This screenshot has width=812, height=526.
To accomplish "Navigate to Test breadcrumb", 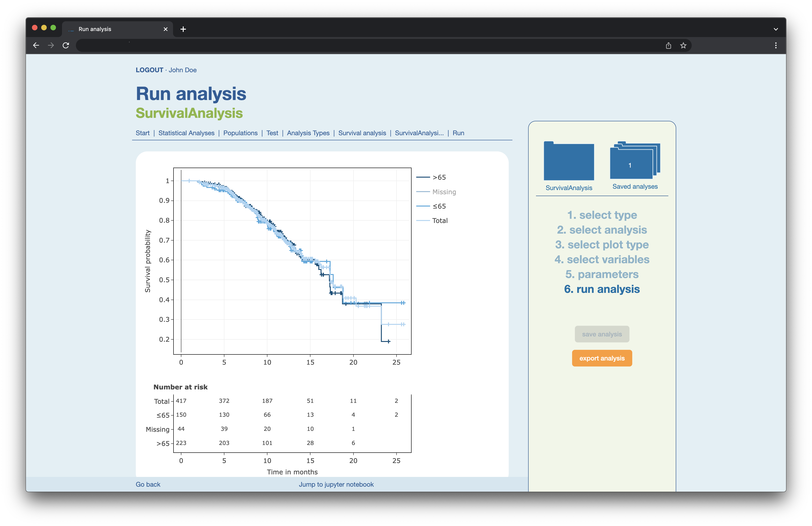I will tap(272, 133).
